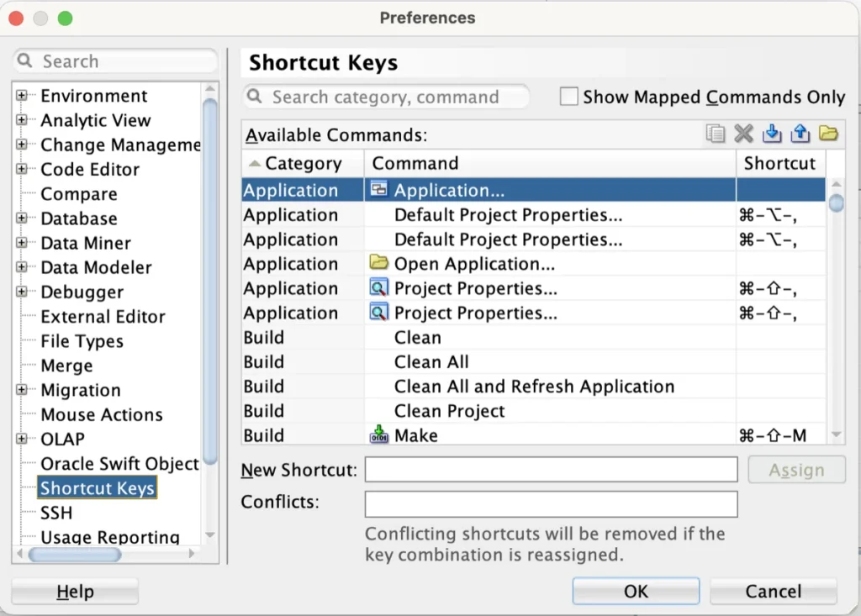
Task: Click the first Project Properties magnifier icon
Action: pyautogui.click(x=378, y=287)
